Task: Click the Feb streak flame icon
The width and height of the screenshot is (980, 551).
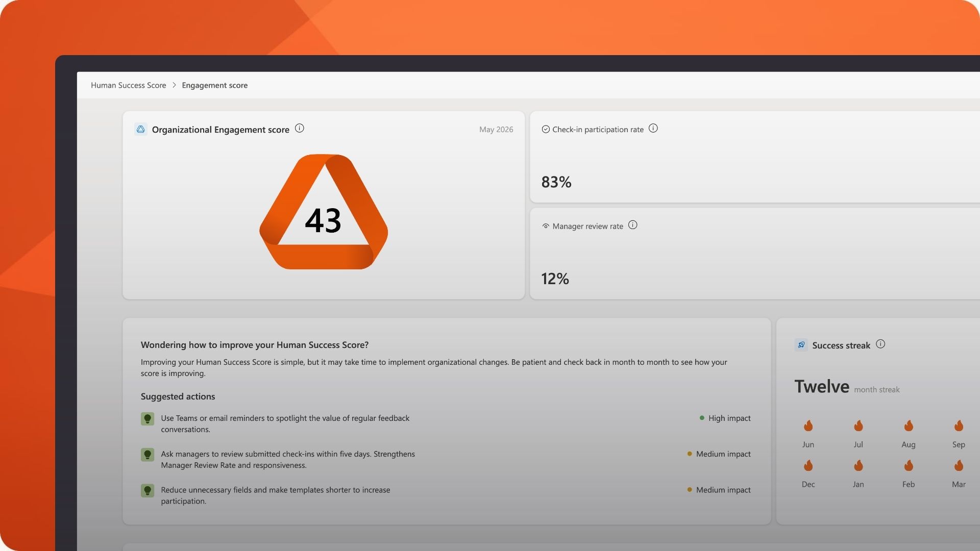Action: click(909, 465)
